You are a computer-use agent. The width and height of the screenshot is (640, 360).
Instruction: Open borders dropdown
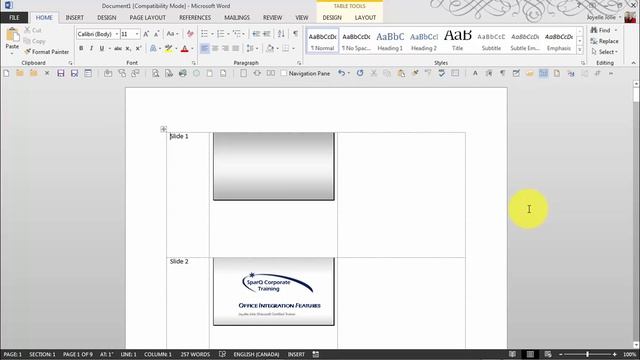293,49
